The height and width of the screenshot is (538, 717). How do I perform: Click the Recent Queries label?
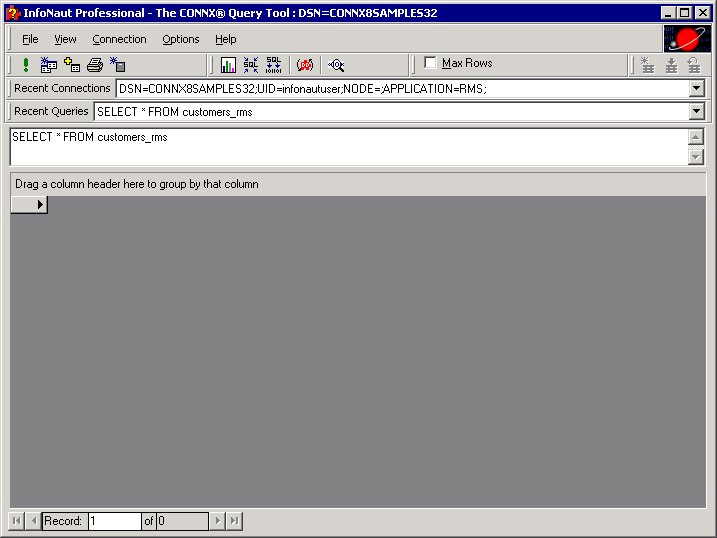click(51, 111)
